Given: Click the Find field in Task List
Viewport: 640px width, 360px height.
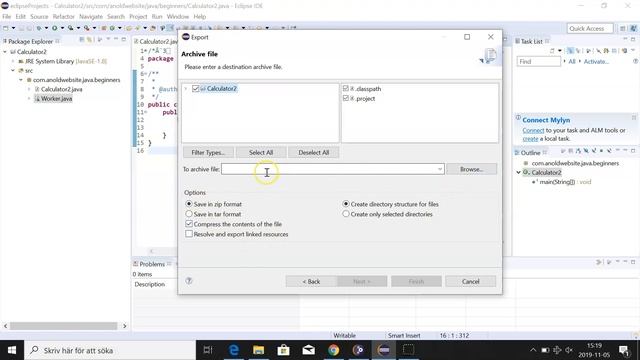Looking at the screenshot, I should coord(539,61).
